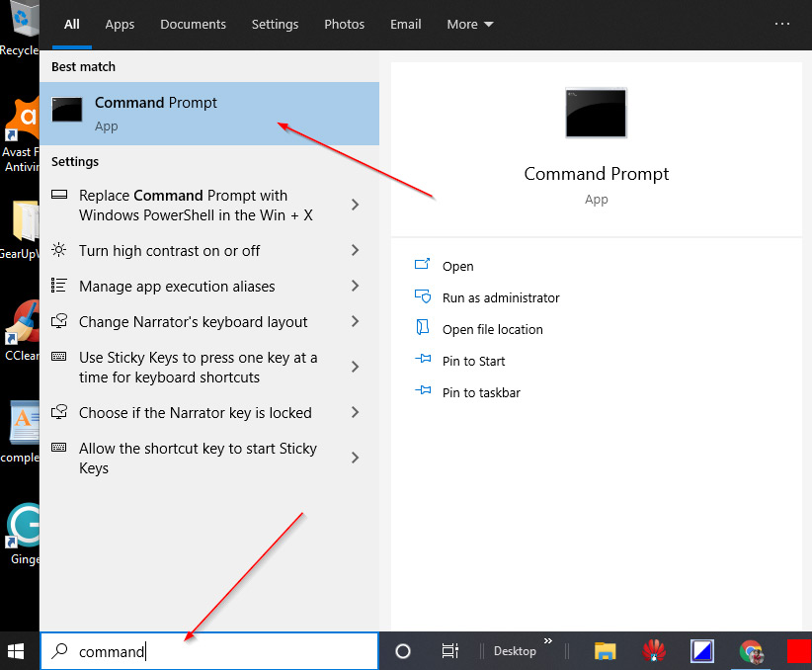The width and height of the screenshot is (812, 670).
Task: Expand Replace Command Prompt with PowerShell chevron
Action: (356, 205)
